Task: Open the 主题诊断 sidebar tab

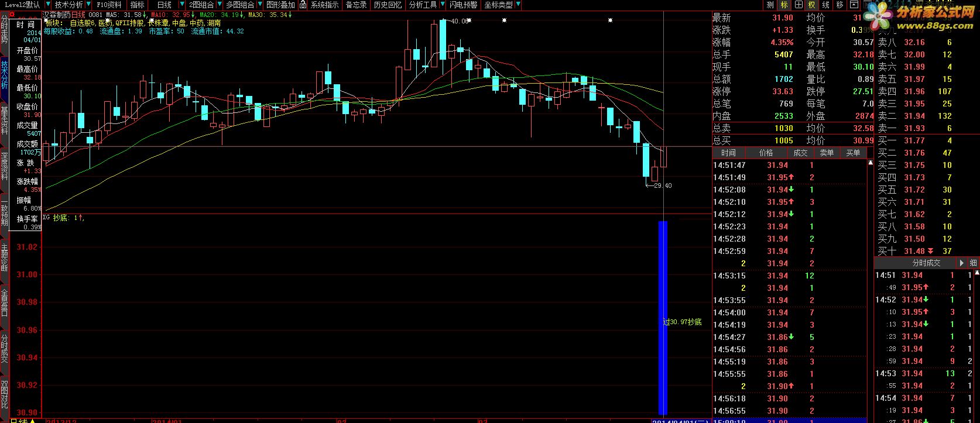Action: point(4,257)
